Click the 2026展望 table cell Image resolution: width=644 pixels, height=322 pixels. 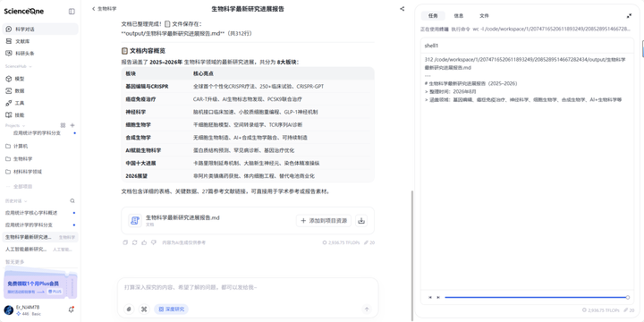tap(137, 176)
